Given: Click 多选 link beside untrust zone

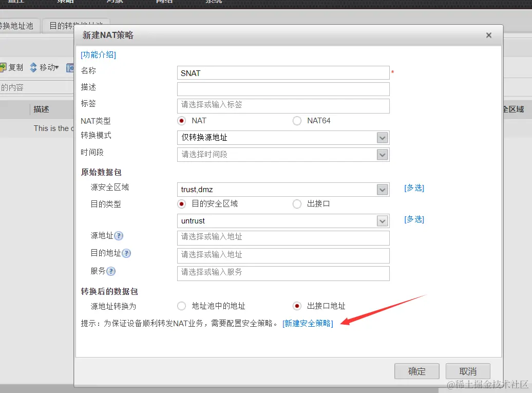Looking at the screenshot, I should click(414, 219).
